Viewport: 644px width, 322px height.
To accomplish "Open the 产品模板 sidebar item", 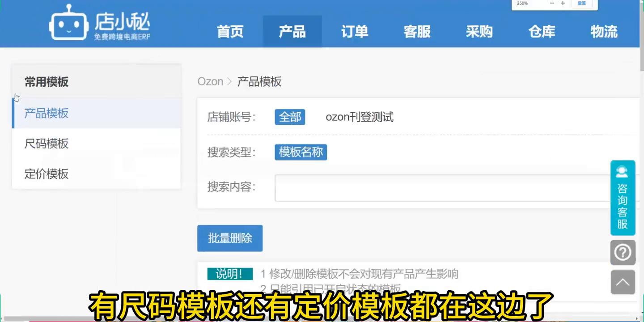I will (46, 113).
